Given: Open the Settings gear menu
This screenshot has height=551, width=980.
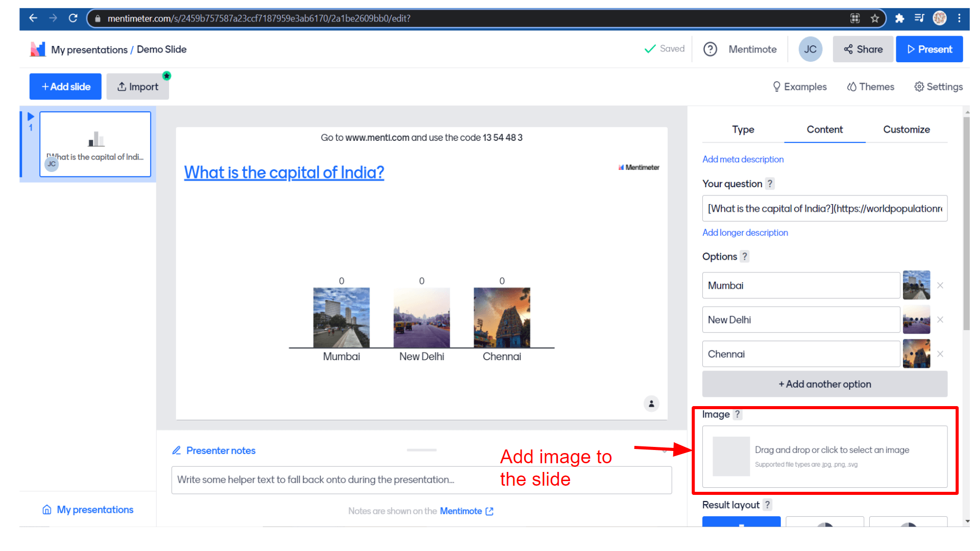Looking at the screenshot, I should point(938,87).
